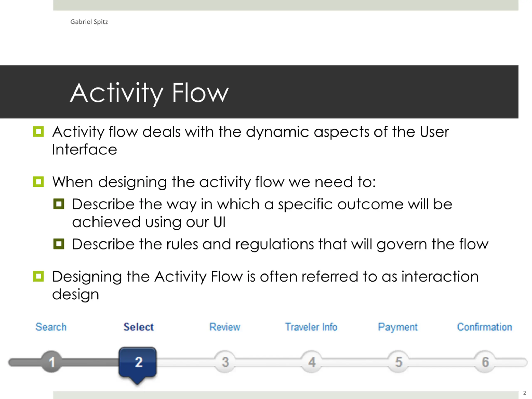Select step 6 circle in progress bar
Image resolution: width=532 pixels, height=399 pixels.
point(485,362)
